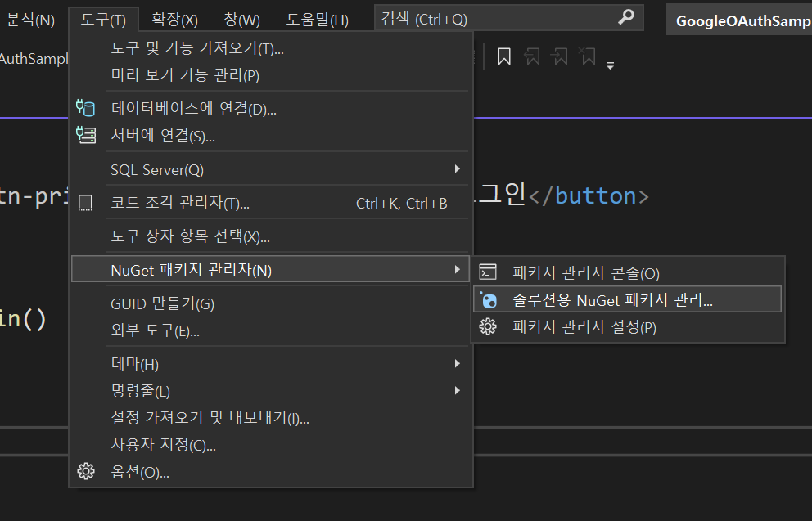The image size is (812, 521).
Task: Choose GUID 만들기(G)
Action: pyautogui.click(x=270, y=303)
